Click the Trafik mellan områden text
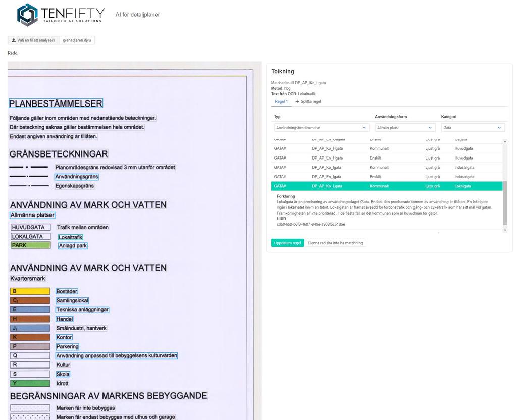 tap(82, 227)
